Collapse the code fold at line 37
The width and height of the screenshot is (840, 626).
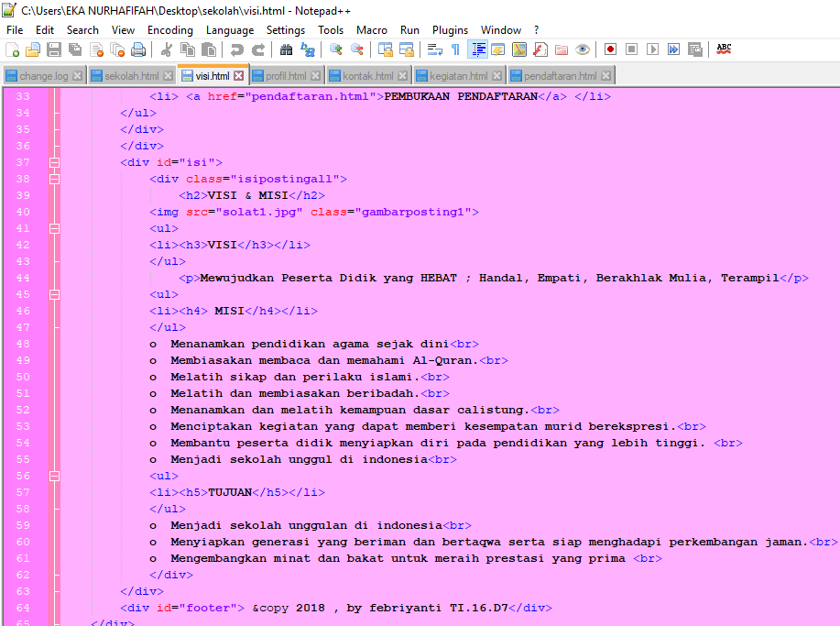click(x=54, y=162)
